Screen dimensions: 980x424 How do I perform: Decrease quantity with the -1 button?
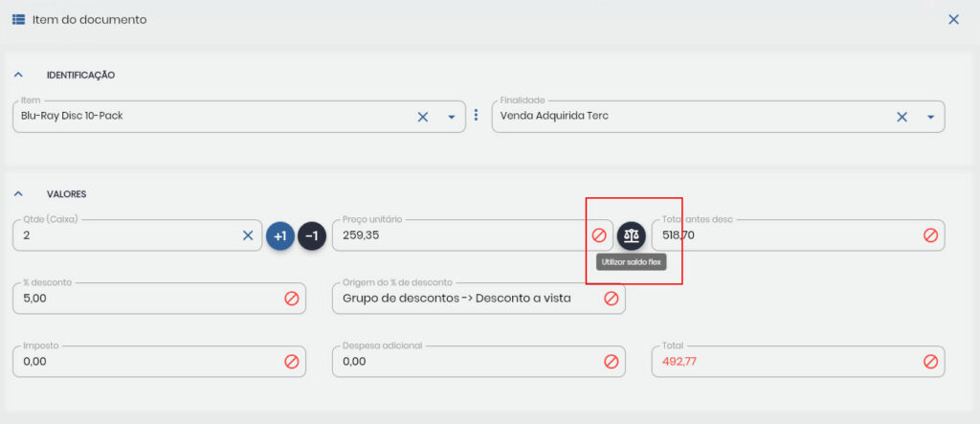312,235
